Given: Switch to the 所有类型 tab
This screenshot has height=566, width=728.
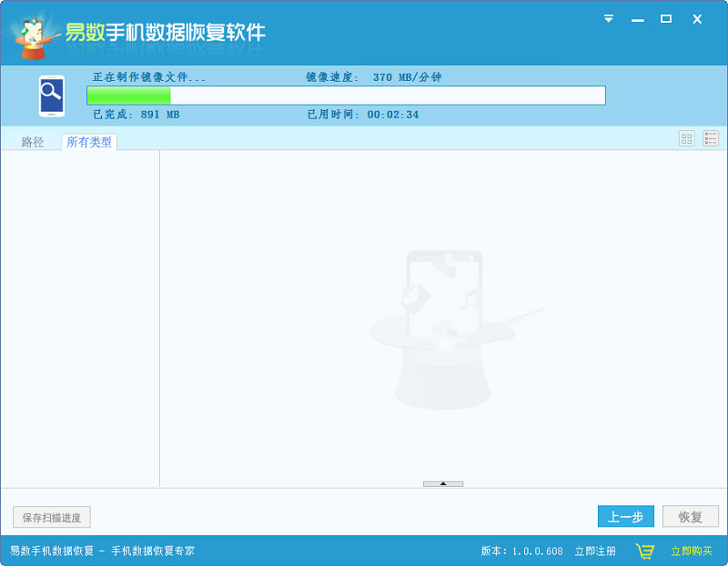Looking at the screenshot, I should pos(87,142).
